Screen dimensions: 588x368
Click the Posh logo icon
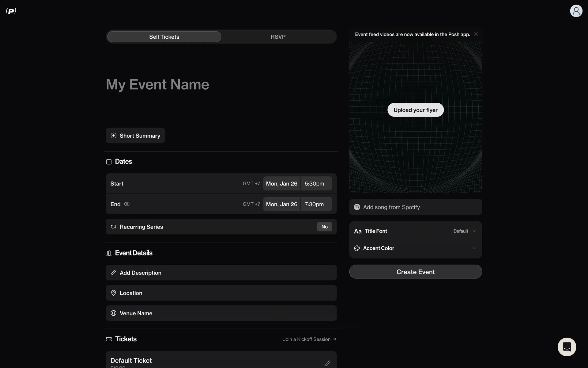(11, 11)
